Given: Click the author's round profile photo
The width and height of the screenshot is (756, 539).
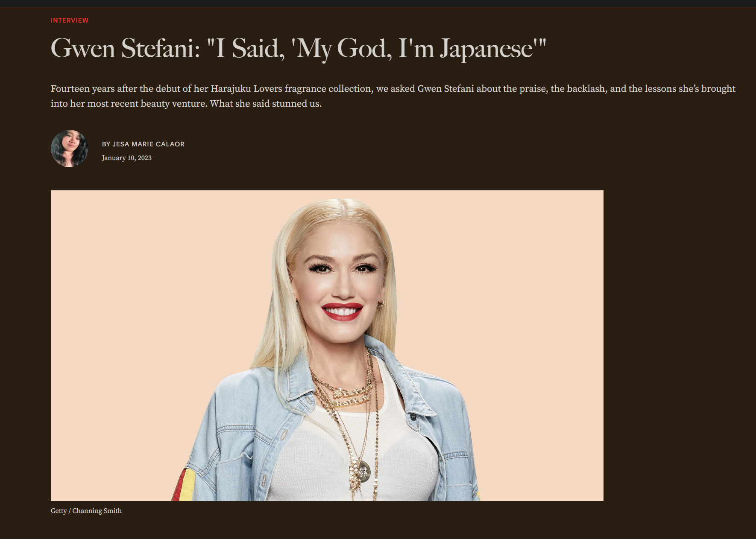Looking at the screenshot, I should pyautogui.click(x=70, y=149).
